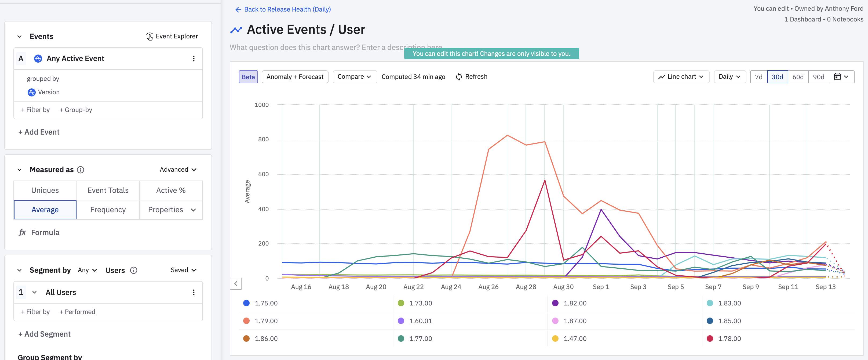
Task: Select the Frequency measurement option
Action: [108, 210]
